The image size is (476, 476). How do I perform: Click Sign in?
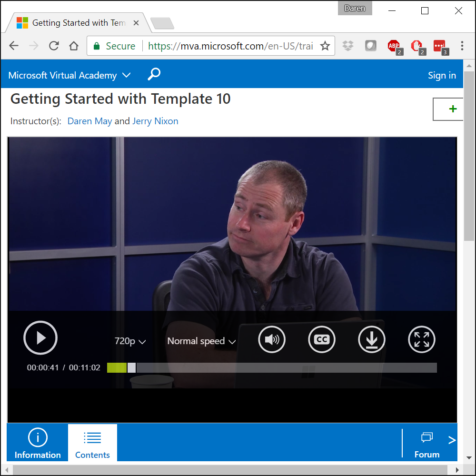click(442, 75)
